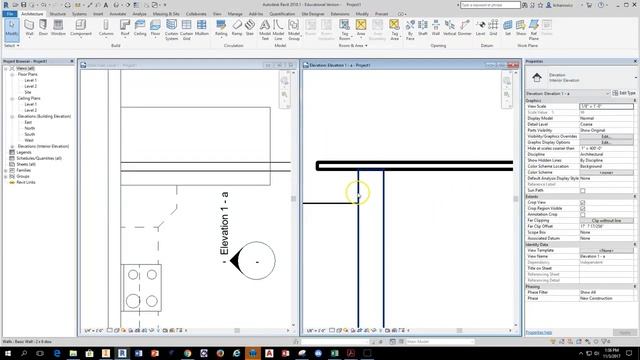This screenshot has width=640, height=360.
Task: Click the Curtain Grid tool
Action: [187, 30]
